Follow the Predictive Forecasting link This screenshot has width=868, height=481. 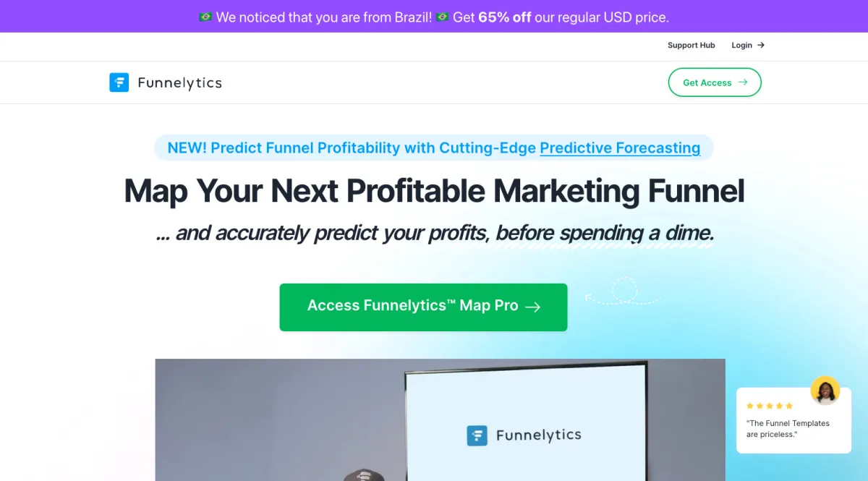620,148
